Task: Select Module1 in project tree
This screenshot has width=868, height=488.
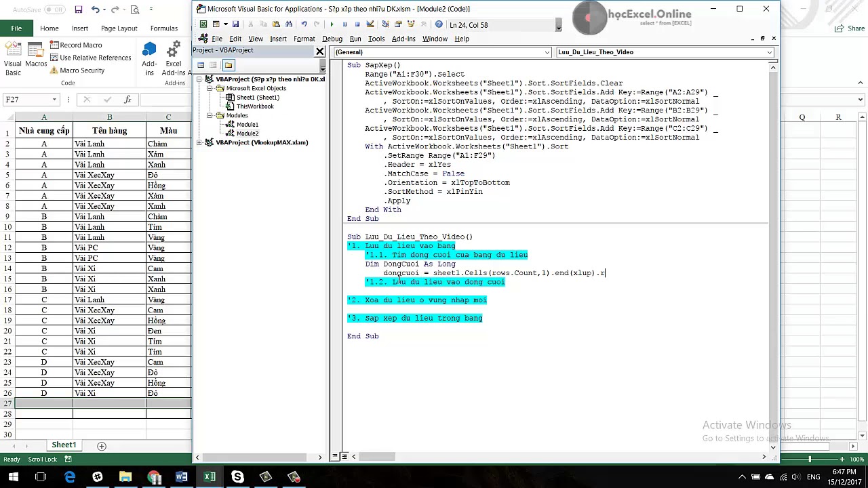Action: 247,124
